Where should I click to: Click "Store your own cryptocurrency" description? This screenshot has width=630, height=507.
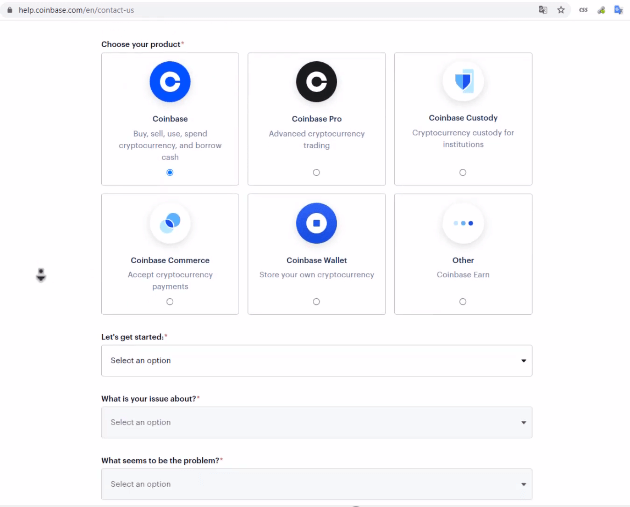click(x=317, y=275)
